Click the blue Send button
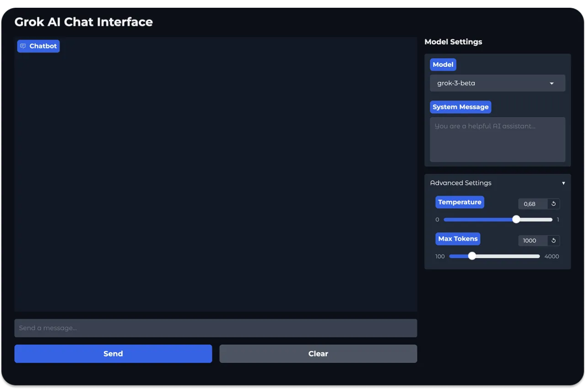 pyautogui.click(x=113, y=354)
